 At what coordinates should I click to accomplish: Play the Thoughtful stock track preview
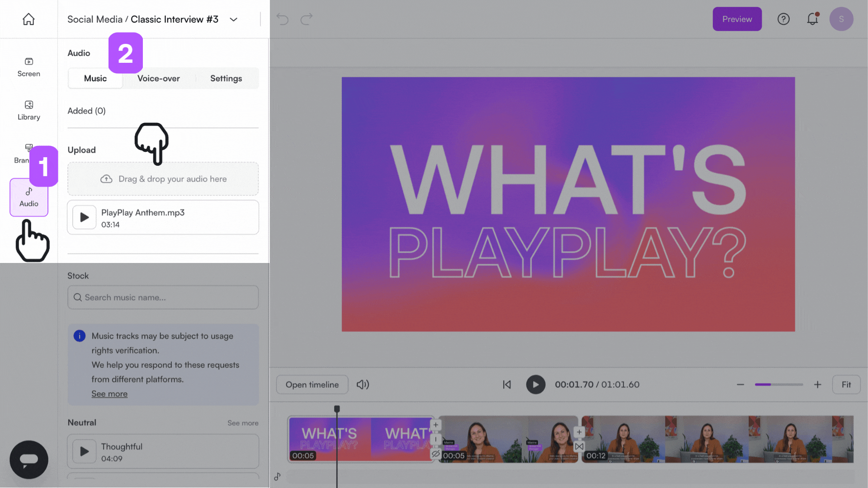(x=84, y=451)
